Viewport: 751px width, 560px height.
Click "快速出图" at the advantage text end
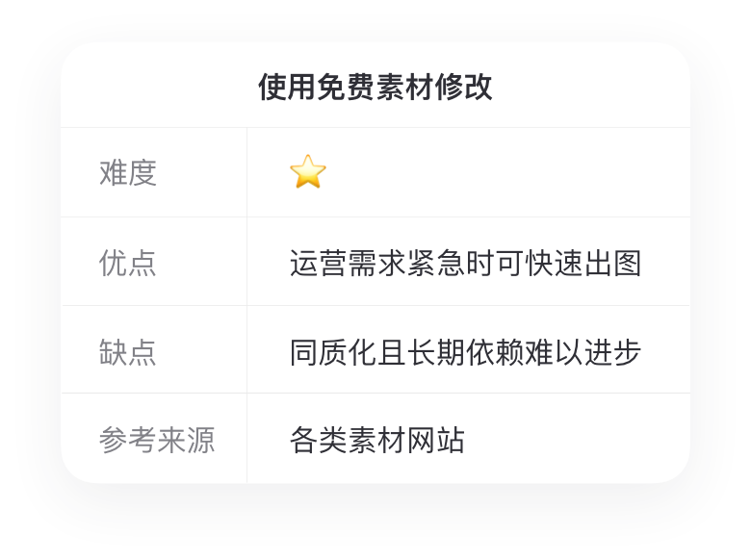tap(583, 263)
